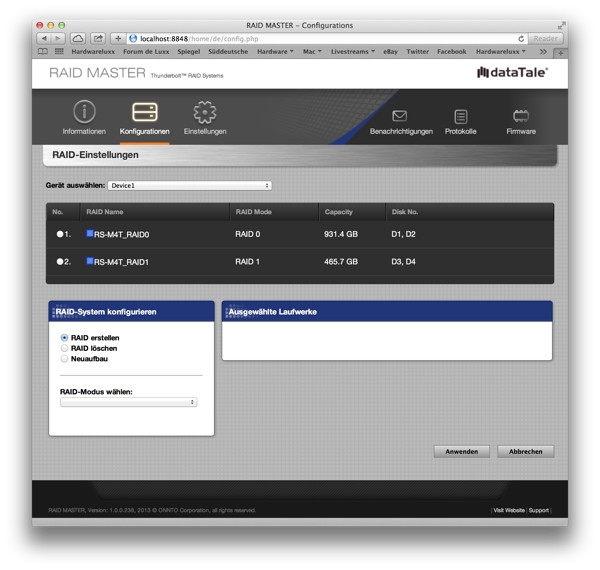Open the Forum de Luxx bookmark
The height and width of the screenshot is (570, 600).
tap(146, 51)
